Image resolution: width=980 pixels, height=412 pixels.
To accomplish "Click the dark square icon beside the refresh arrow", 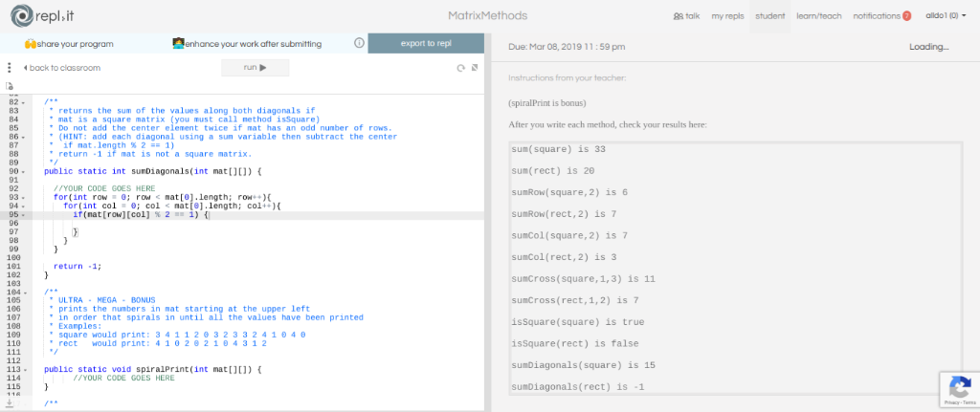I will (475, 68).
